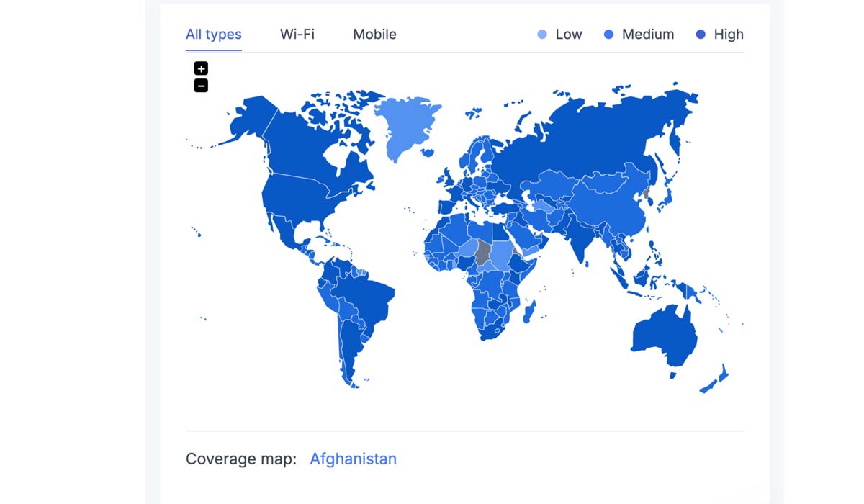Click the Medium legend color dot
The height and width of the screenshot is (504, 864).
click(608, 35)
